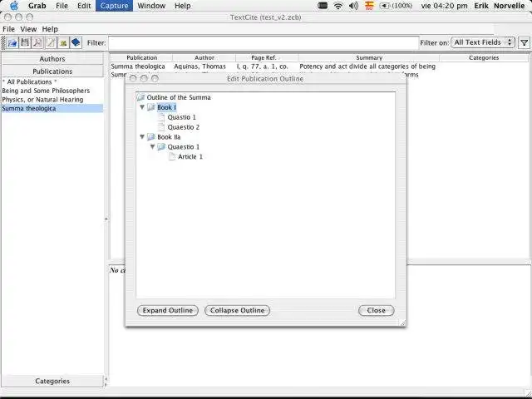
Task: Select the Book IIa tree item
Action: [x=169, y=137]
